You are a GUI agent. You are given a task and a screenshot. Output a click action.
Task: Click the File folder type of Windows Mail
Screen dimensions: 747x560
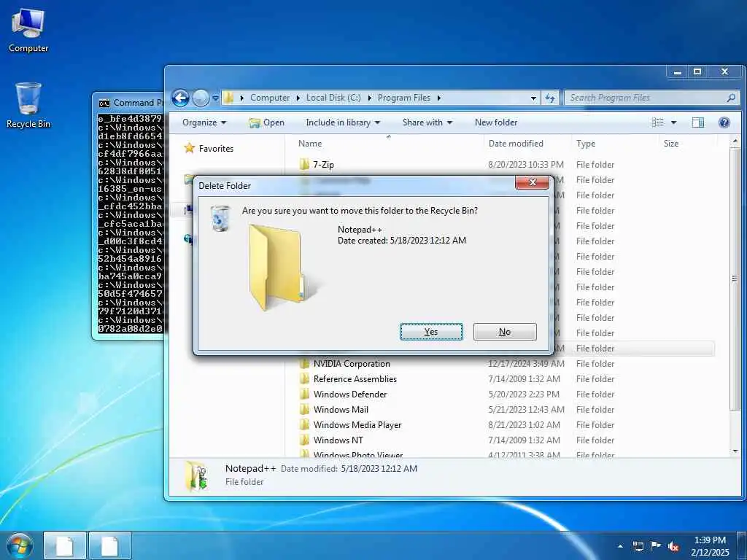point(595,410)
